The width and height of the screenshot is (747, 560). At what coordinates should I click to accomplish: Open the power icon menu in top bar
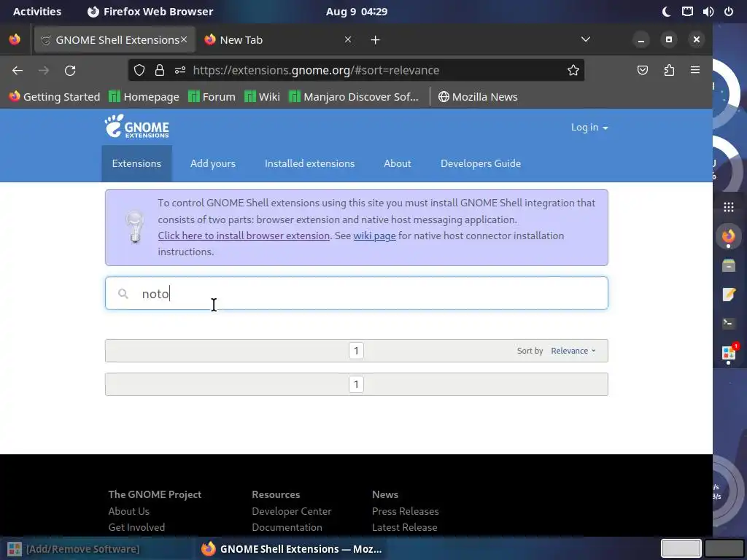(x=729, y=12)
